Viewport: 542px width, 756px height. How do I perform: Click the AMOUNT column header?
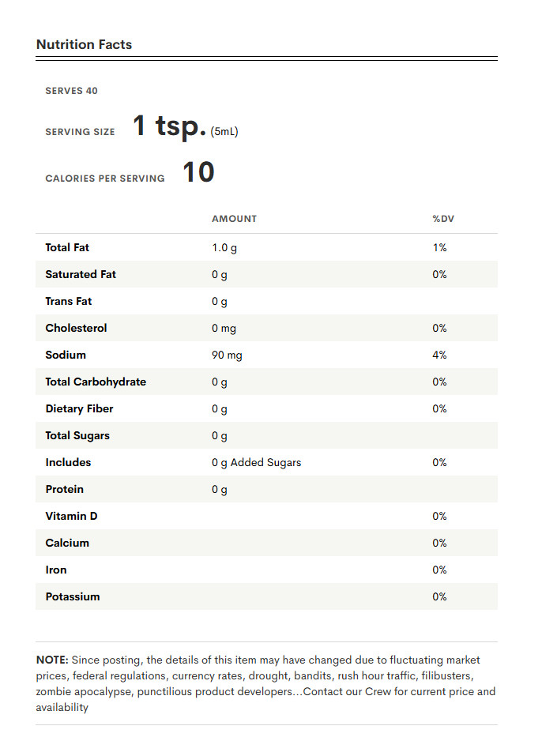coord(235,219)
